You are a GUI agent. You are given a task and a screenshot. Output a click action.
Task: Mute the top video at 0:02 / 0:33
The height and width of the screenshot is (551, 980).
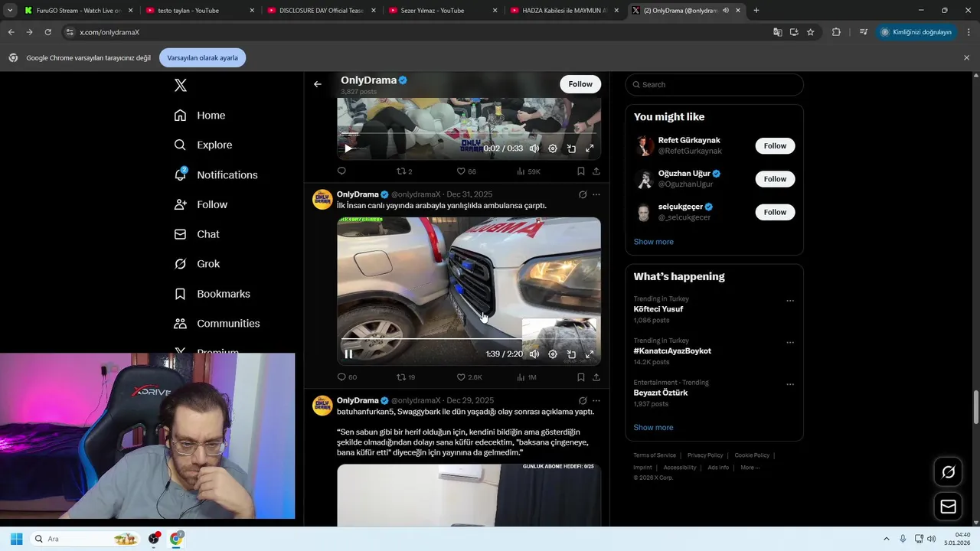(534, 148)
